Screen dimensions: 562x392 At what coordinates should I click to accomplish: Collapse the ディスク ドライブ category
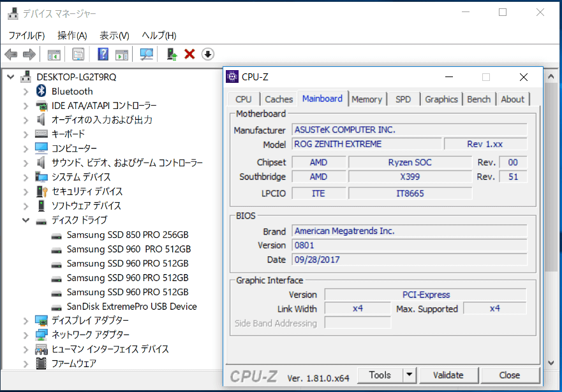(26, 220)
